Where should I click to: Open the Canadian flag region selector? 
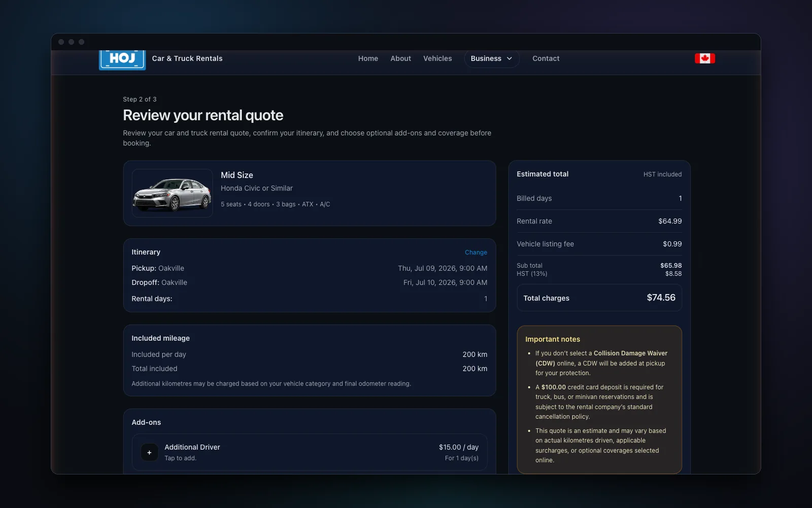705,58
